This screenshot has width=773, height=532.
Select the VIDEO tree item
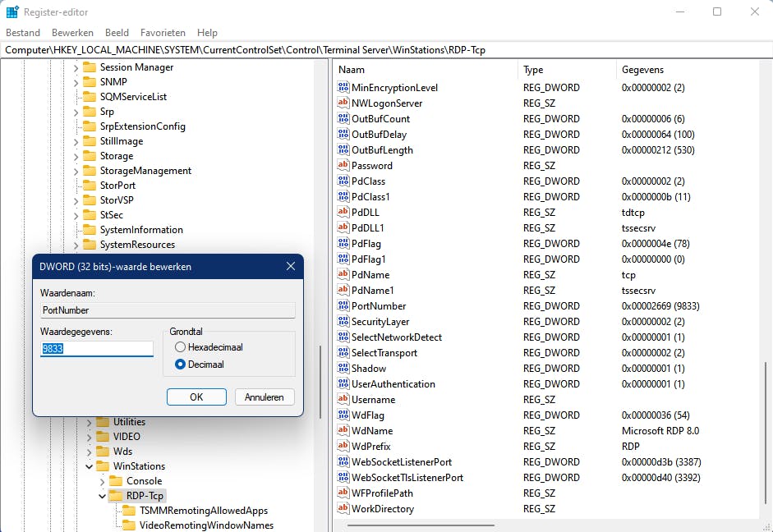(127, 437)
